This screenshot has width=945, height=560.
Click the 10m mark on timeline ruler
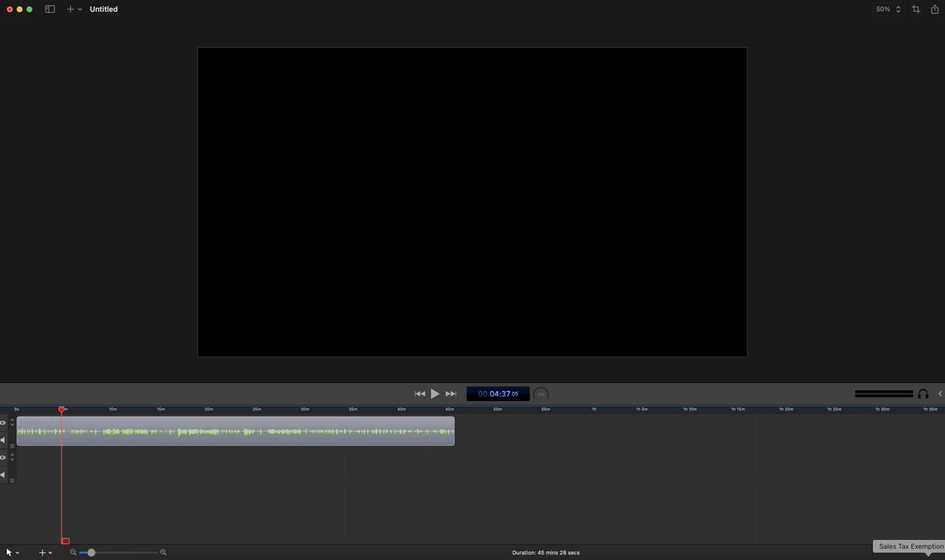pyautogui.click(x=113, y=410)
